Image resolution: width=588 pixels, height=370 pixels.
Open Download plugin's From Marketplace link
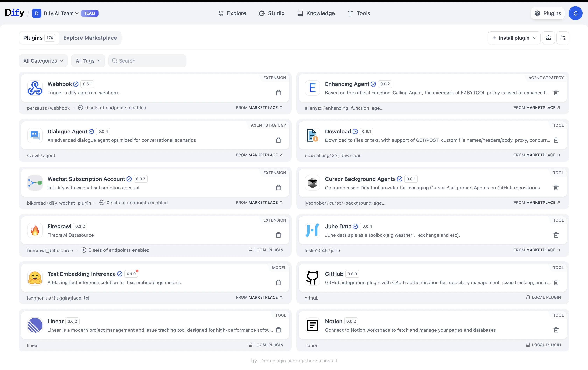[x=536, y=155]
